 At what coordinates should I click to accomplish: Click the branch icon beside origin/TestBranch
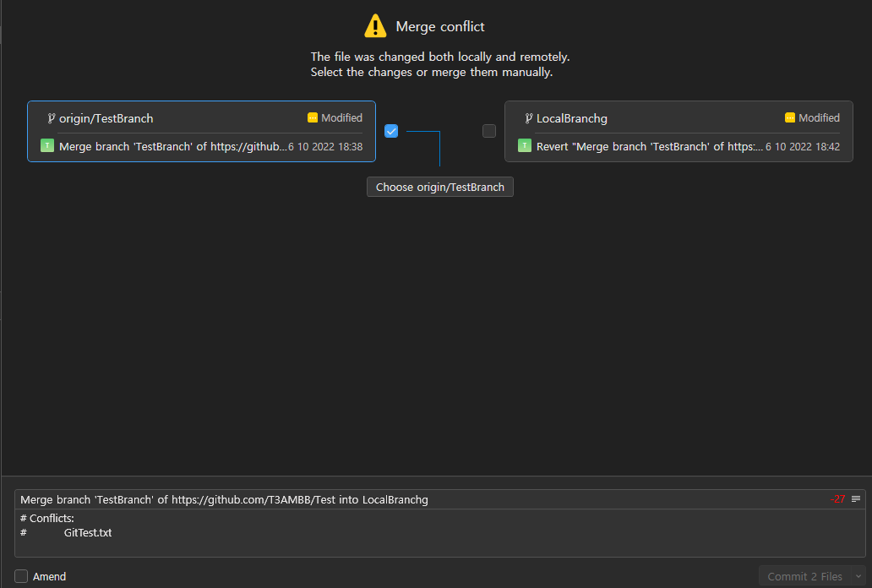52,118
